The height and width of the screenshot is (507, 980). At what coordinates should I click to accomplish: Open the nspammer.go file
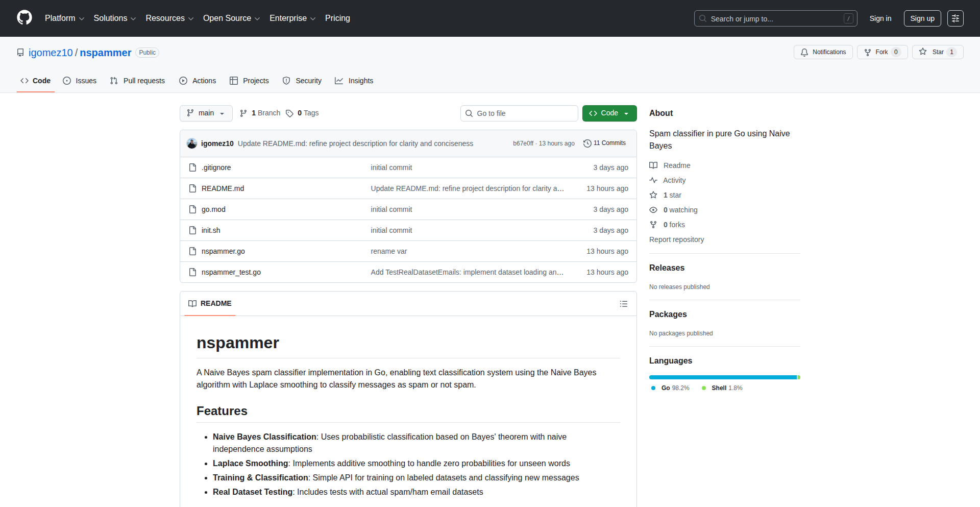[223, 251]
